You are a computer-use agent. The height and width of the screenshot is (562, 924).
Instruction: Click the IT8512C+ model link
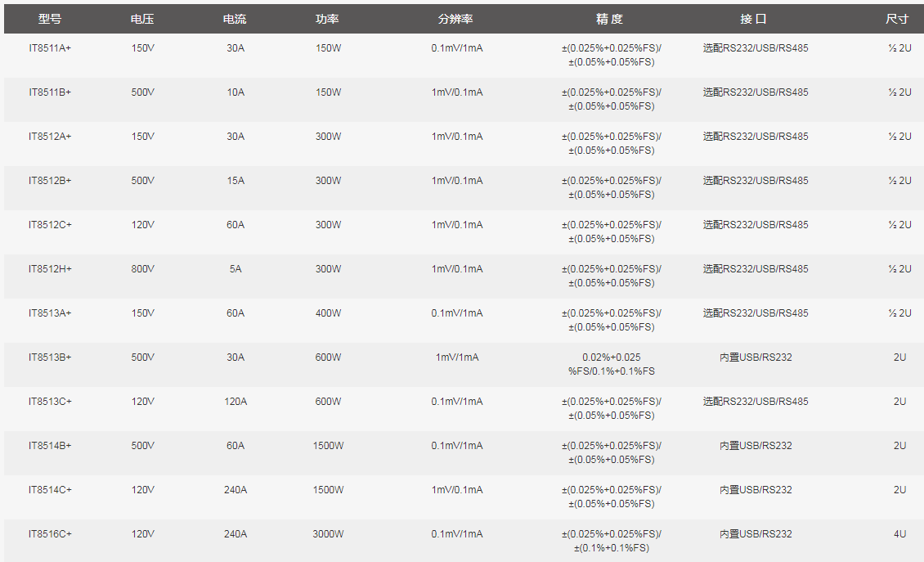point(50,225)
